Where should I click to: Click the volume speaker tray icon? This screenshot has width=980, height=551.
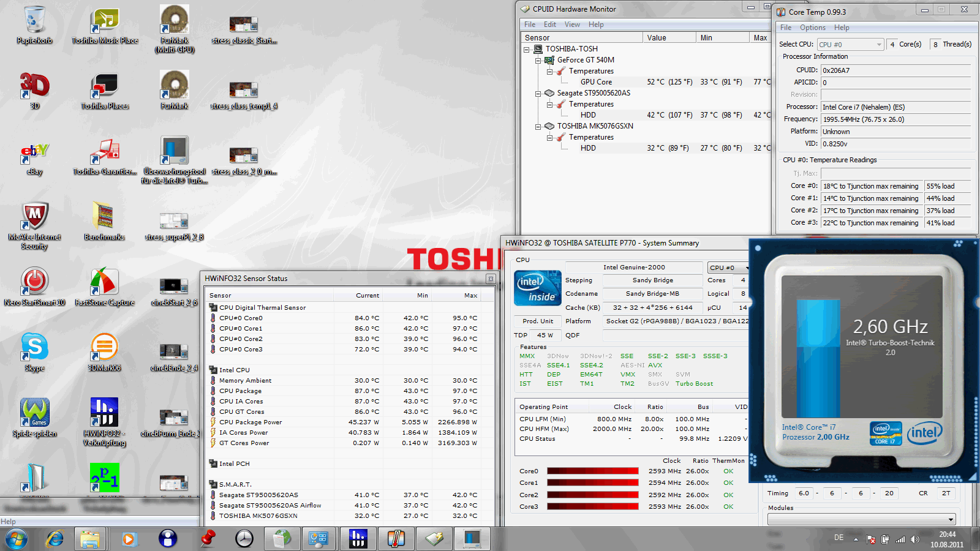[915, 539]
